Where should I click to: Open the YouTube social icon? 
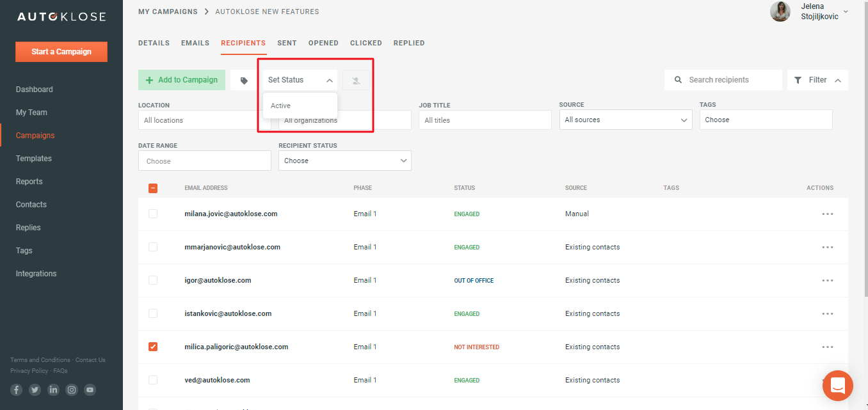click(90, 390)
